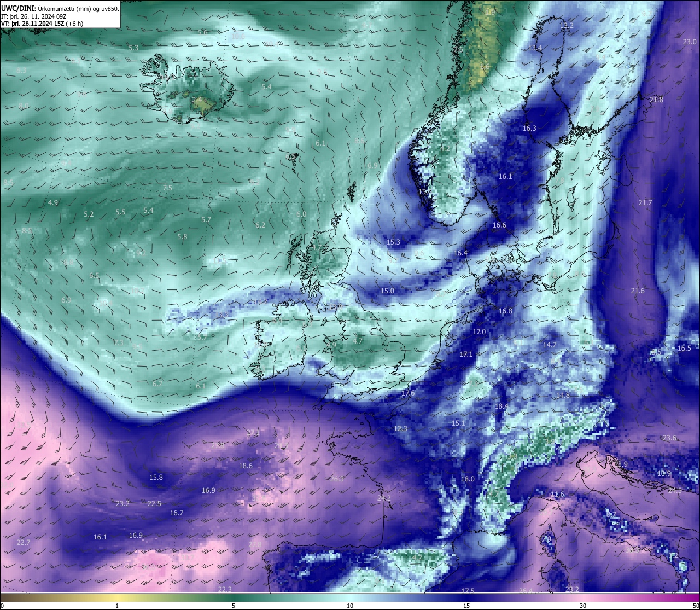The image size is (700, 610).
Task: Click the 4.9 value label
Action: tap(52, 202)
